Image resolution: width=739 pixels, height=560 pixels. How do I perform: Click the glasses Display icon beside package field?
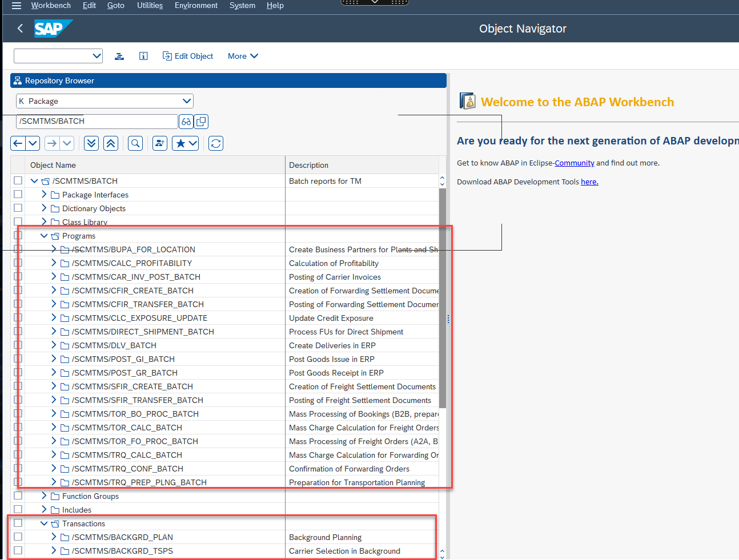(186, 122)
